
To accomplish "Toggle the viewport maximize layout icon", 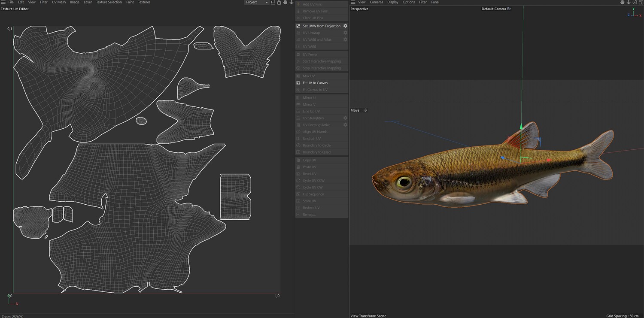I will 641,2.
